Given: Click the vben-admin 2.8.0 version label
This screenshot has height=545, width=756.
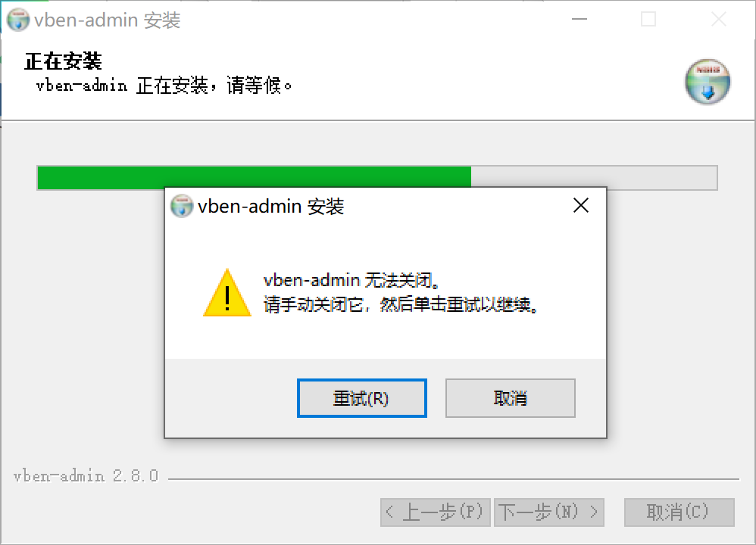Looking at the screenshot, I should (86, 476).
